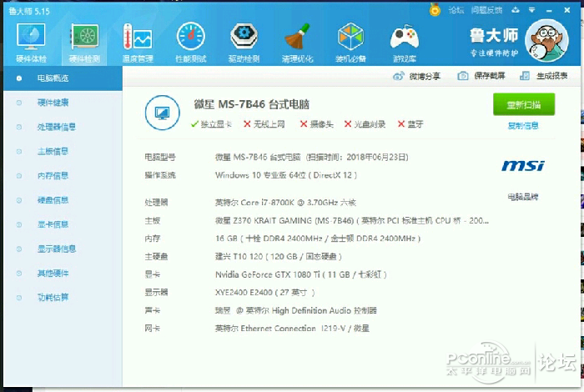
Task: Click 16 GB DDR4 memory text
Action: point(318,239)
